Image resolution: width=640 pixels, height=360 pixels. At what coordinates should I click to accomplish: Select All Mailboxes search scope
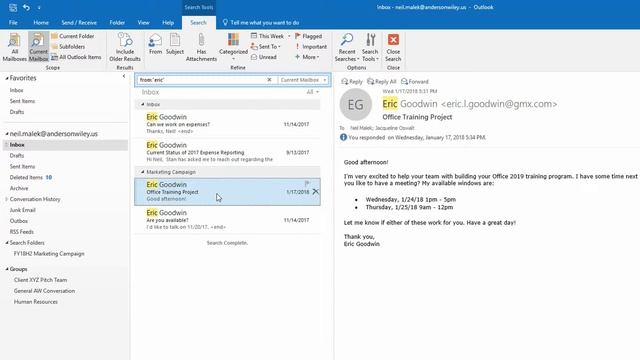(14, 47)
